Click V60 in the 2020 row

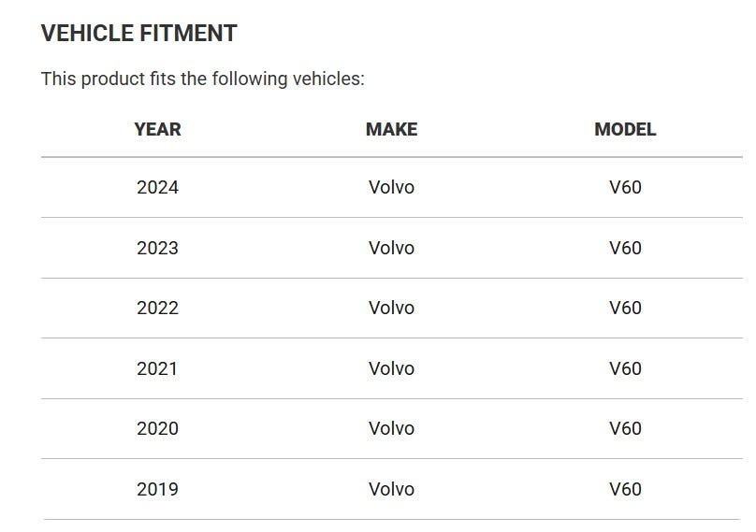point(625,428)
